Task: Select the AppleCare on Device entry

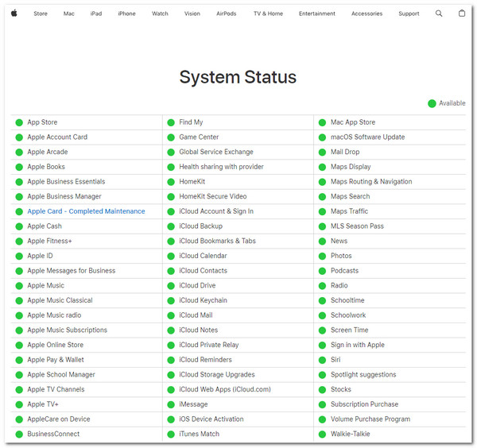Action: (x=59, y=419)
